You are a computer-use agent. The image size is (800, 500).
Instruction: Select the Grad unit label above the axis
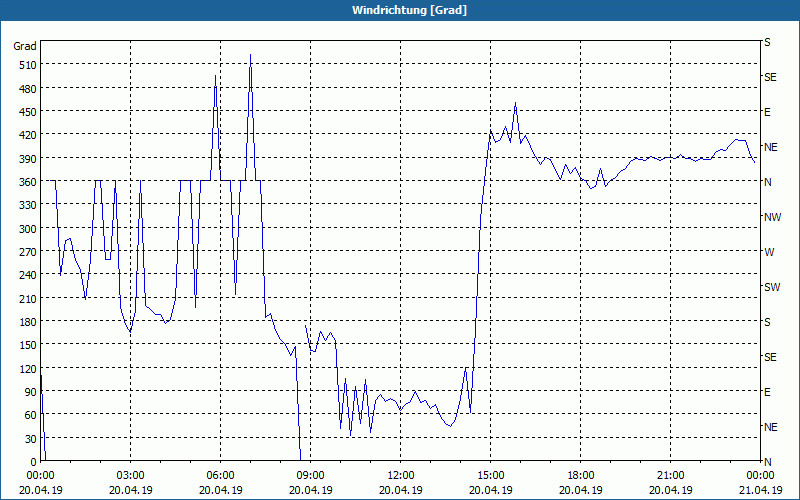click(x=25, y=46)
